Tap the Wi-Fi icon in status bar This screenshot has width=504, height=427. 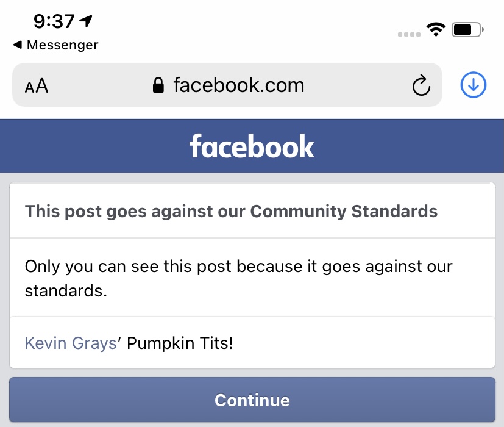coord(436,29)
